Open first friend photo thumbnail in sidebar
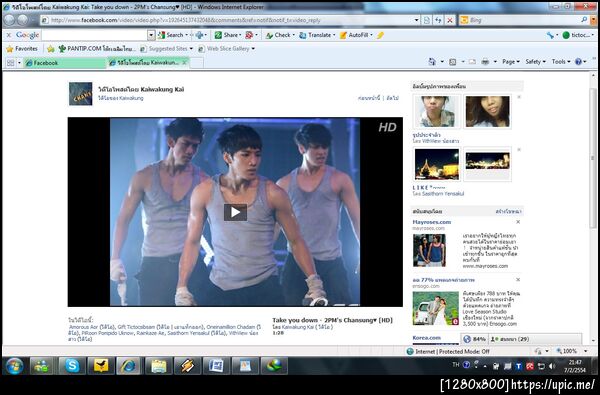The width and height of the screenshot is (600, 395). 437,111
